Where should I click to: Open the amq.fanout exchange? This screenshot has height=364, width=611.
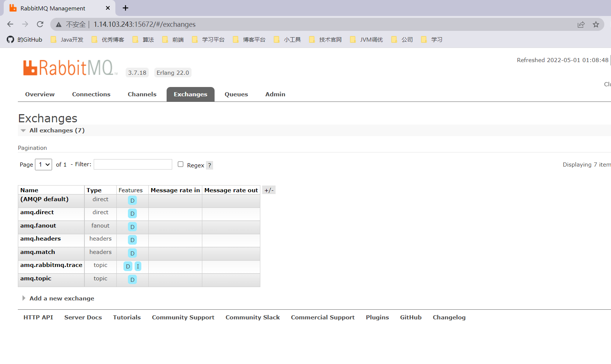38,226
